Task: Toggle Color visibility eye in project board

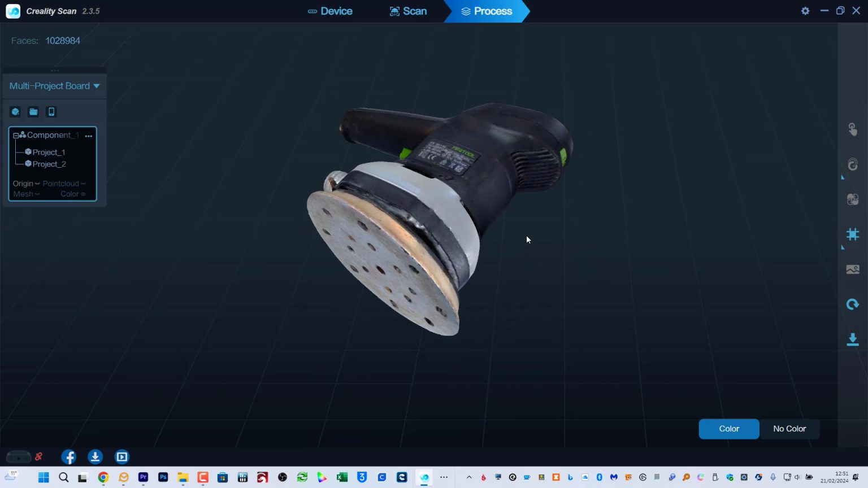Action: pyautogui.click(x=83, y=194)
